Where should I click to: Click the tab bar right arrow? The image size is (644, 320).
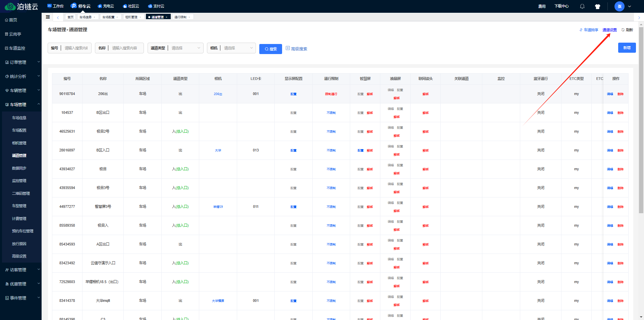(x=639, y=17)
